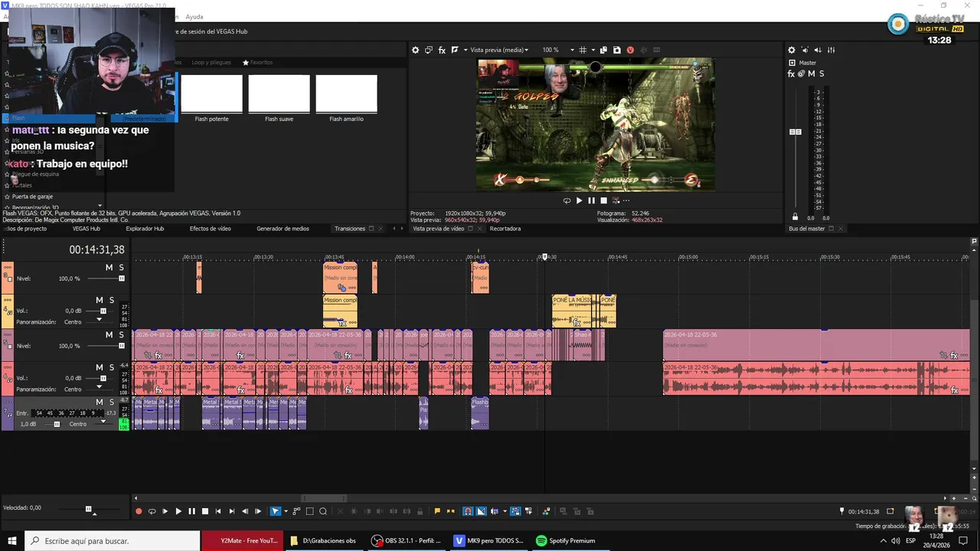This screenshot has width=980, height=551.
Task: Open D:\Grabaciones obs folder in taskbar
Action: pos(323,540)
